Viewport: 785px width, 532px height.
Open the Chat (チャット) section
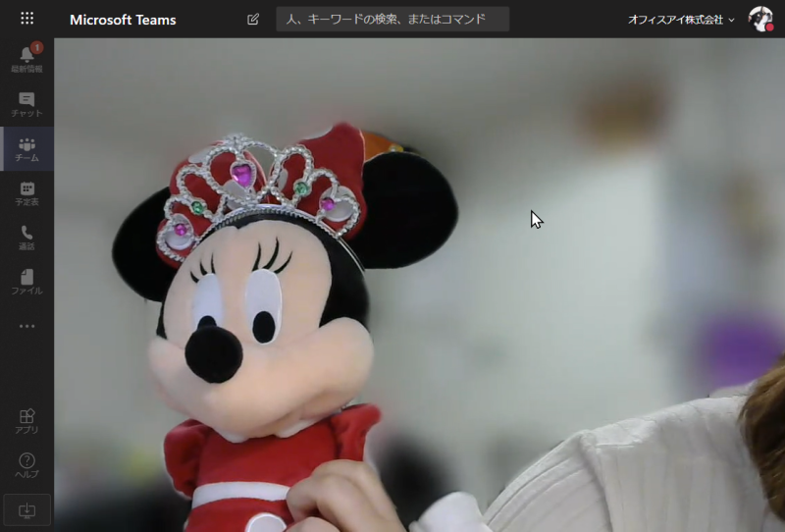pos(27,104)
